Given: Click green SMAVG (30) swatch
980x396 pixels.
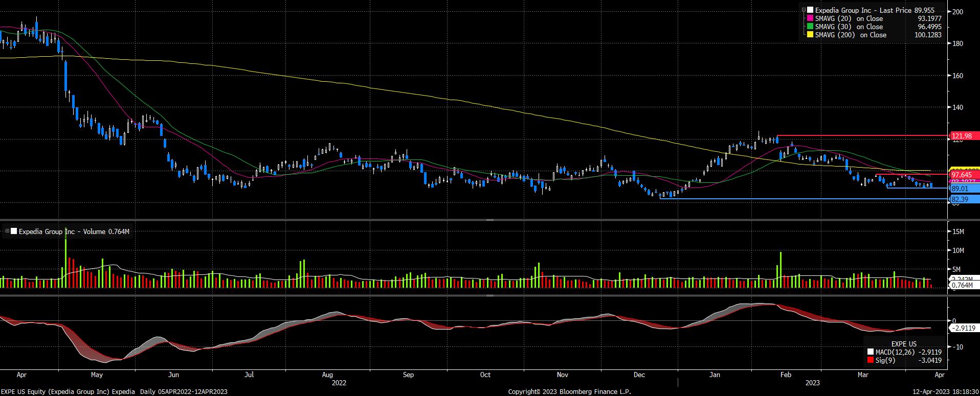Looking at the screenshot, I should point(810,27).
